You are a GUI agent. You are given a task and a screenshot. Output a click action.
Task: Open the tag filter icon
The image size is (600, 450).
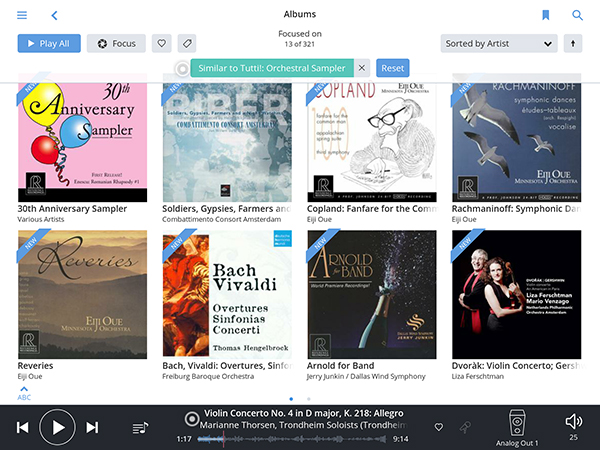click(x=187, y=43)
